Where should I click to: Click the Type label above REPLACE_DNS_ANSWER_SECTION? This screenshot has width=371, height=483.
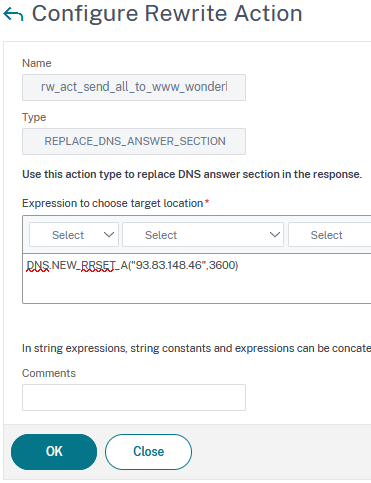[34, 117]
